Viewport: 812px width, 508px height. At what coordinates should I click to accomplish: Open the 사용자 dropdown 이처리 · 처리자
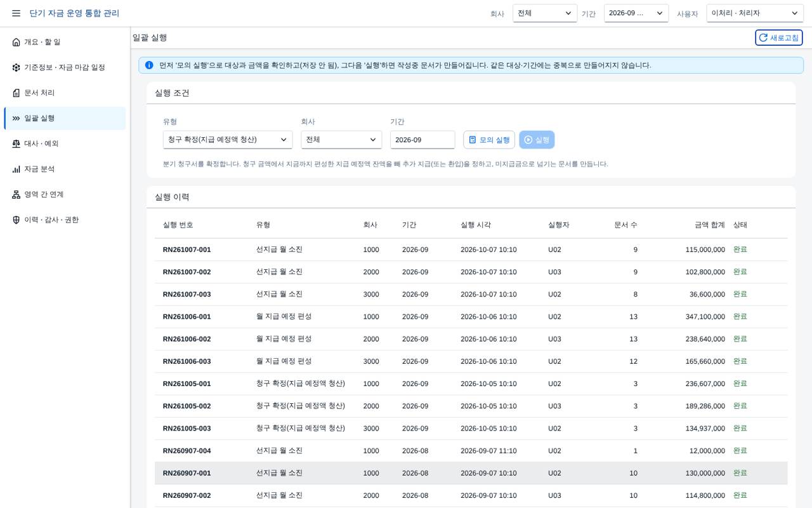(x=755, y=13)
